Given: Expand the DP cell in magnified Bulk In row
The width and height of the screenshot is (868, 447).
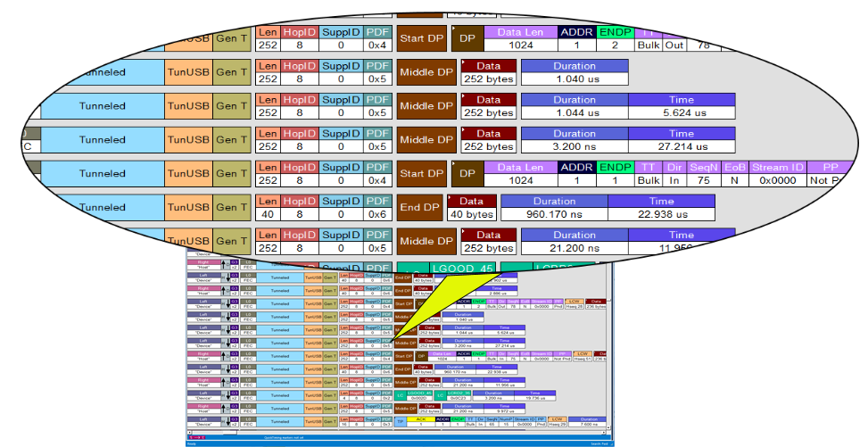Looking at the screenshot, I should coord(467,173).
